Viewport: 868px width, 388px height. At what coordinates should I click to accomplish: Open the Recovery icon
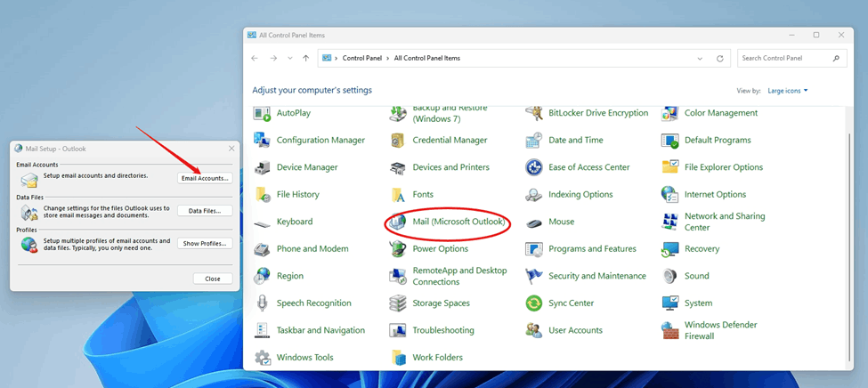pos(670,248)
